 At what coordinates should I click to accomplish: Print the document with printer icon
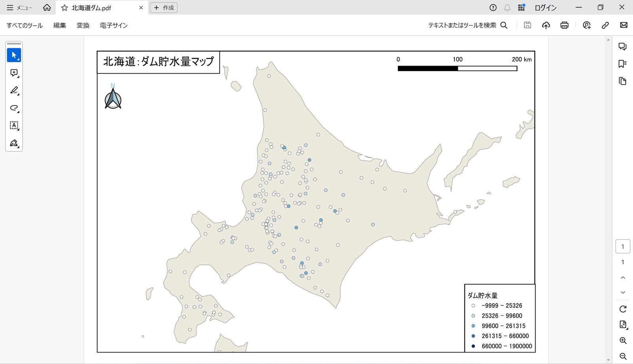point(565,25)
